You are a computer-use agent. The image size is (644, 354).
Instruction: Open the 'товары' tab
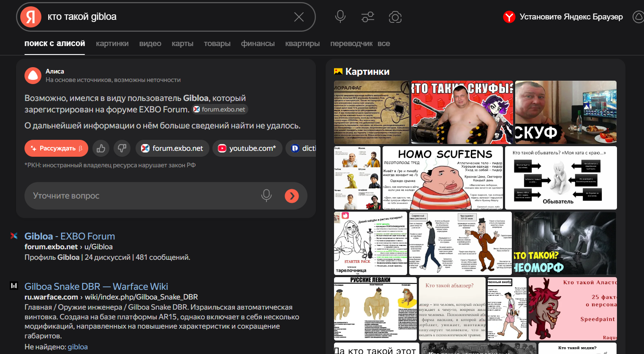217,44
